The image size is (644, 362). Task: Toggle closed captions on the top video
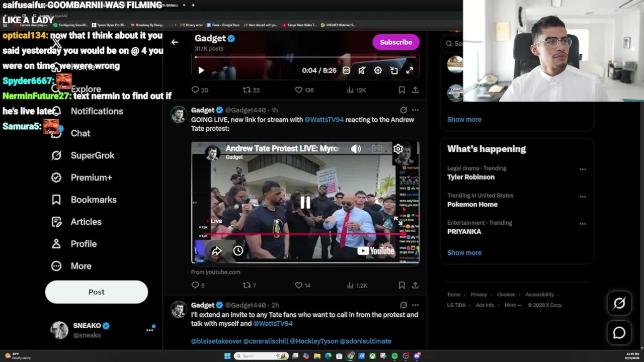click(346, 70)
